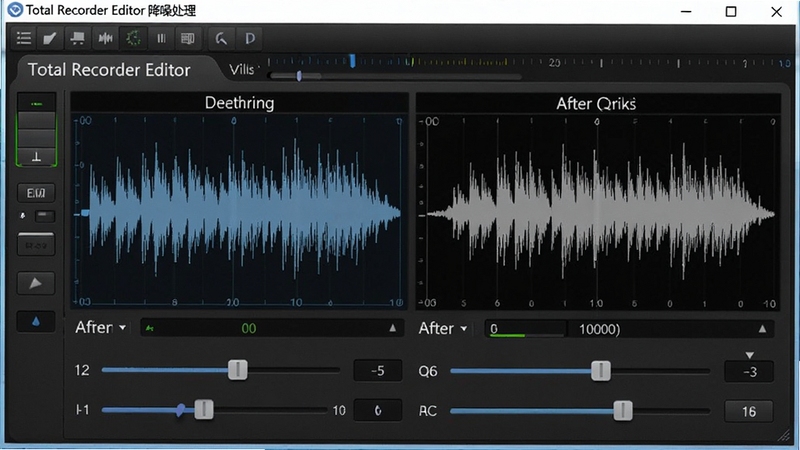
Task: Click the resize grip at the window corner
Action: [783, 435]
